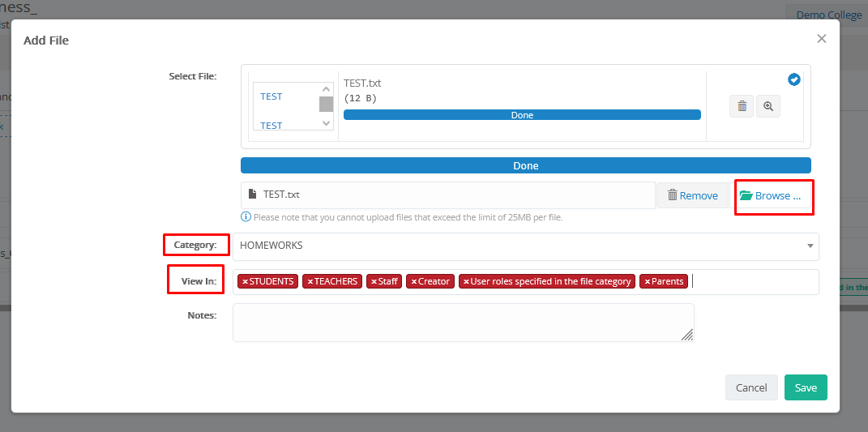Cancel the Add File dialog
Viewport: 868px width, 432px height.
pyautogui.click(x=751, y=387)
